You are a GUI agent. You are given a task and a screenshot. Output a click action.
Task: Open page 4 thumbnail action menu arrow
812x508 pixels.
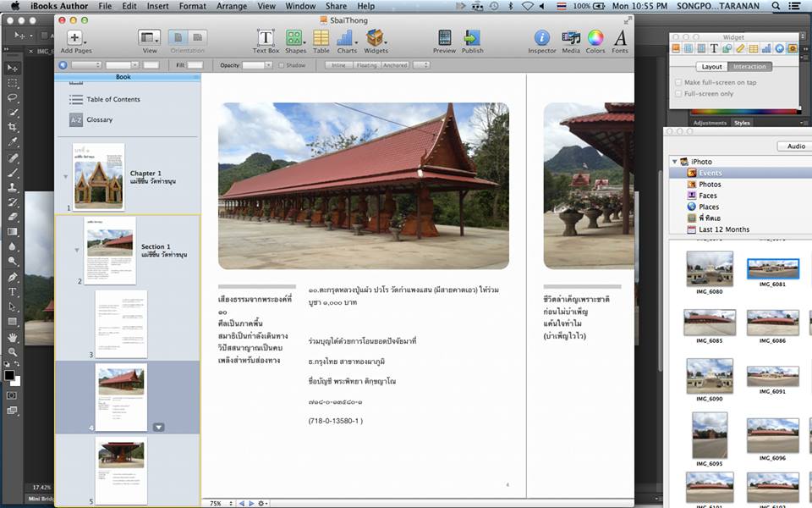[159, 427]
